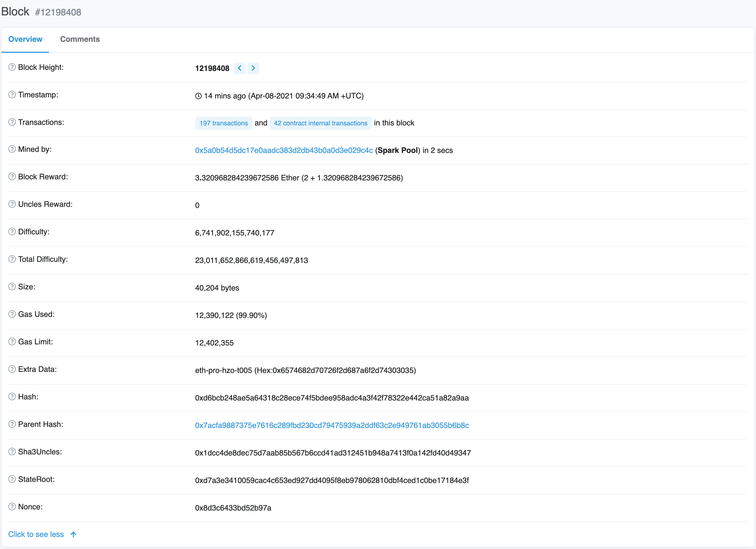Open the Parent Hash link
Image resolution: width=756 pixels, height=549 pixels.
[x=332, y=426]
